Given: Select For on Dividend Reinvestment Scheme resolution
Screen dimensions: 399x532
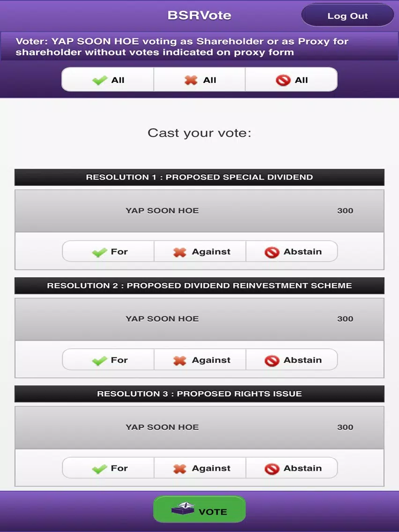Looking at the screenshot, I should pos(108,360).
